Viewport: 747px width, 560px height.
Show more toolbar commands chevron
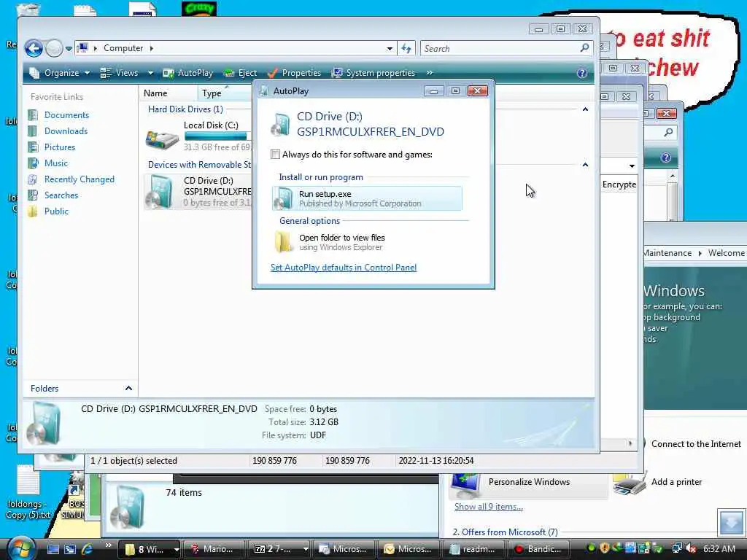429,73
